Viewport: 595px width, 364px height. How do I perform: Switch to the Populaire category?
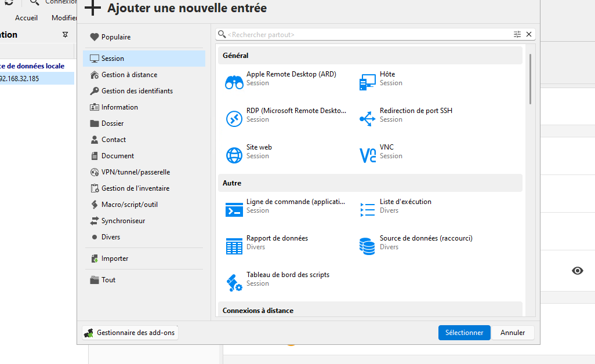[x=115, y=37]
